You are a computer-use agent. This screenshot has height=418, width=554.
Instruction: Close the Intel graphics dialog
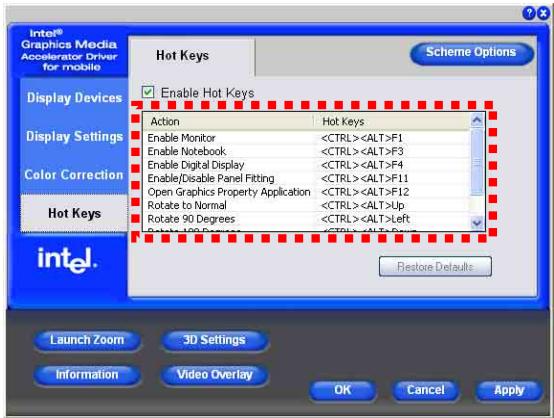(543, 13)
